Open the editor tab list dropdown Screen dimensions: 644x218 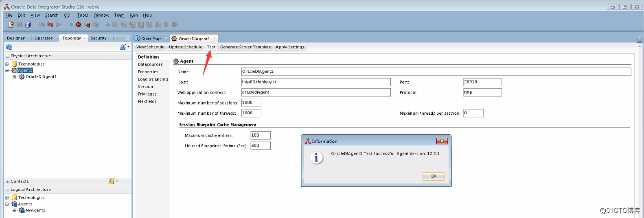(639, 39)
